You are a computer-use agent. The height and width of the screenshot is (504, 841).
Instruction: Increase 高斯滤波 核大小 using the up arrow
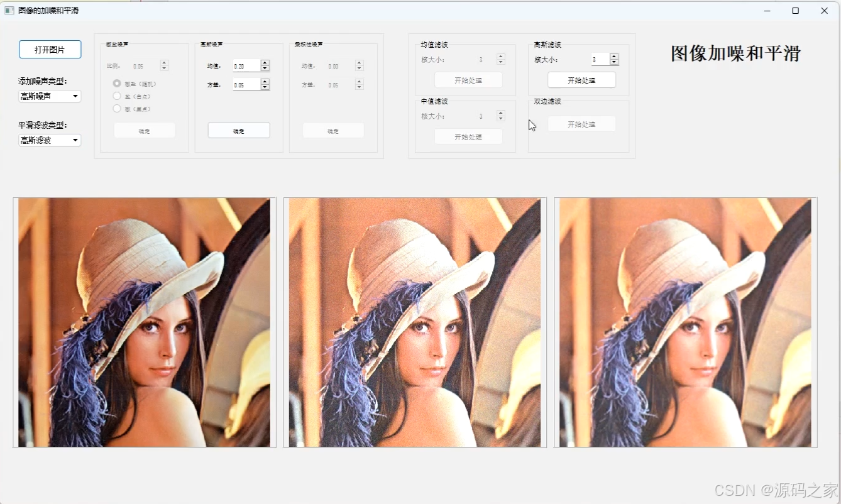pyautogui.click(x=614, y=56)
